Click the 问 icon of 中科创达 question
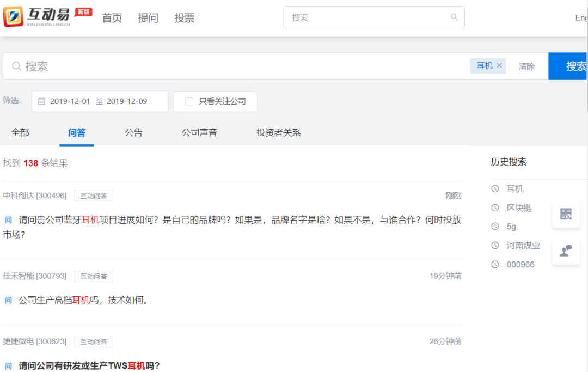The height and width of the screenshot is (372, 588). coord(8,219)
